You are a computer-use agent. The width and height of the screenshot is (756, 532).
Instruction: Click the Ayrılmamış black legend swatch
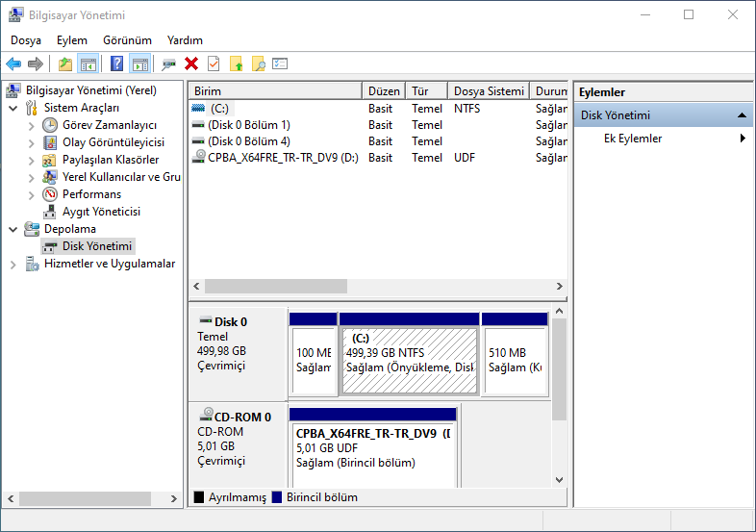click(x=199, y=497)
